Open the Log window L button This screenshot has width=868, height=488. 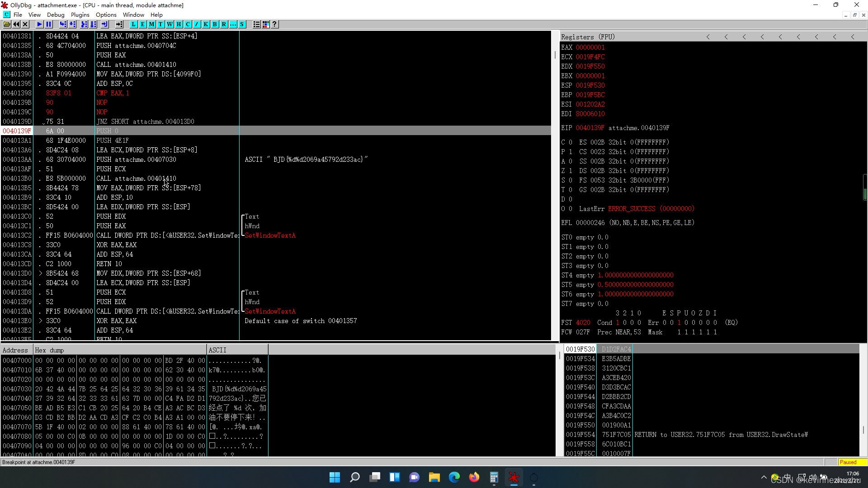point(133,24)
